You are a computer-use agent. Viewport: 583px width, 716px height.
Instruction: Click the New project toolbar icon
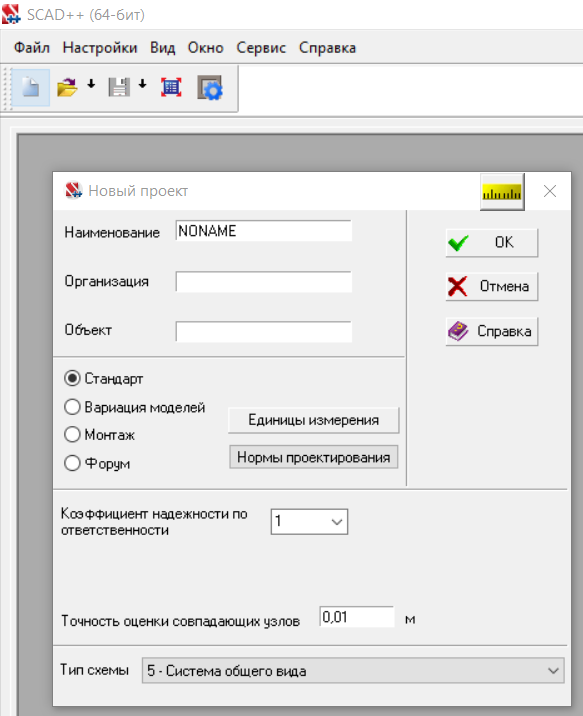tap(31, 87)
